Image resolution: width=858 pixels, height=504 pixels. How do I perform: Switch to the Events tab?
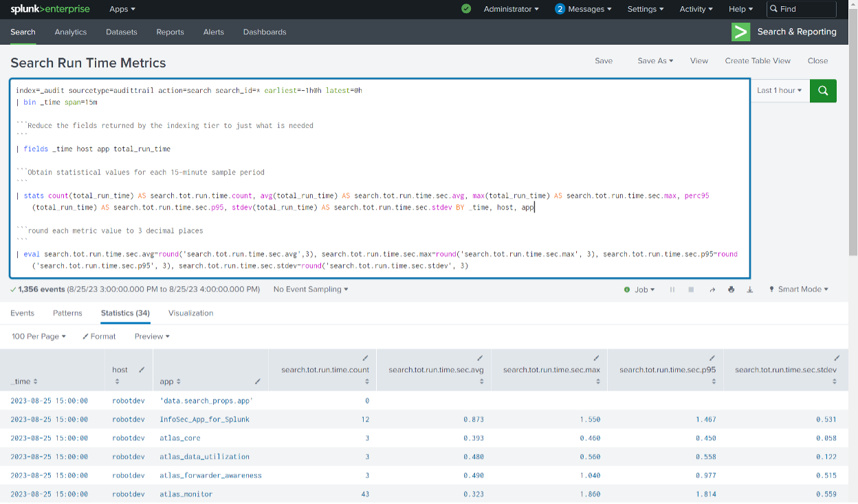tap(22, 313)
